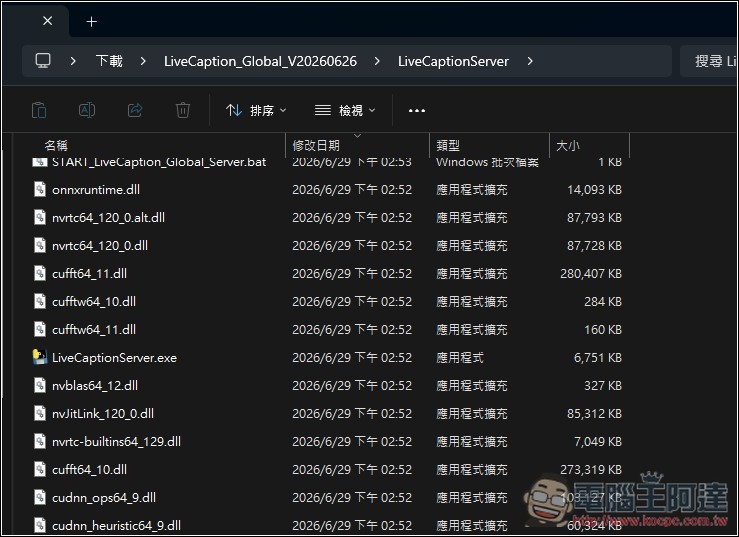Click the Share icon in toolbar
Viewport: 739px width, 537px height.
point(135,110)
